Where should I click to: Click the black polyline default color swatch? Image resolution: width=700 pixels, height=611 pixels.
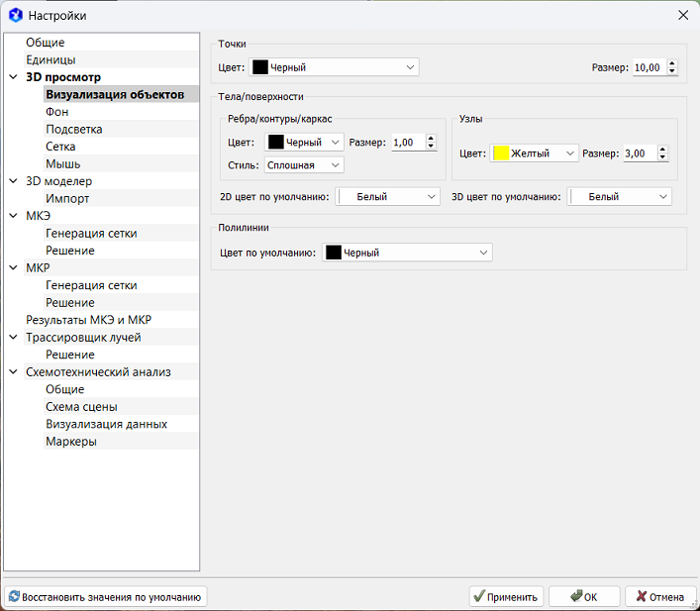(x=334, y=253)
